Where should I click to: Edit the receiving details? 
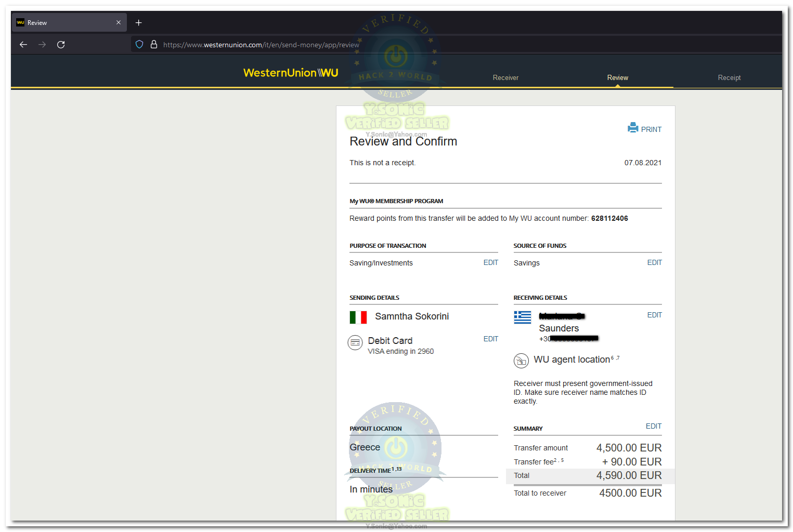(655, 315)
